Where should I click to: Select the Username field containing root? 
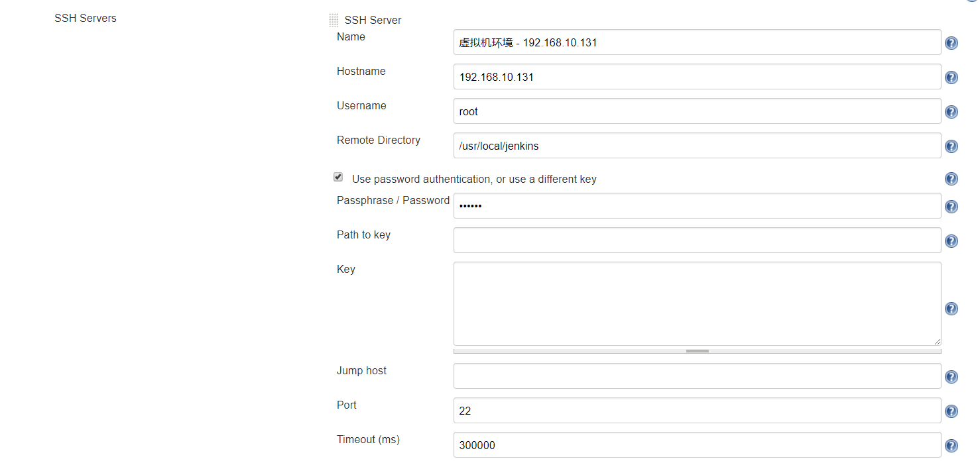click(x=696, y=111)
